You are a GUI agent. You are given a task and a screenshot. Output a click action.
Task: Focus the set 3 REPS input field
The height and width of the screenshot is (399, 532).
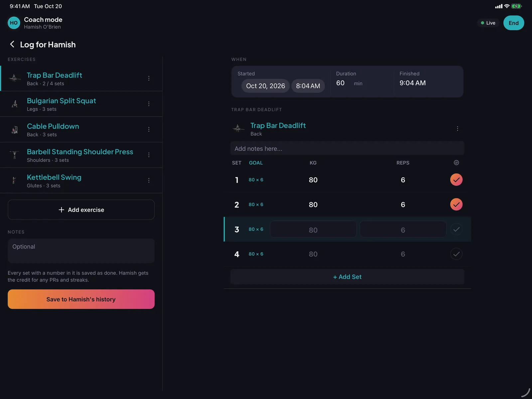coord(403,229)
